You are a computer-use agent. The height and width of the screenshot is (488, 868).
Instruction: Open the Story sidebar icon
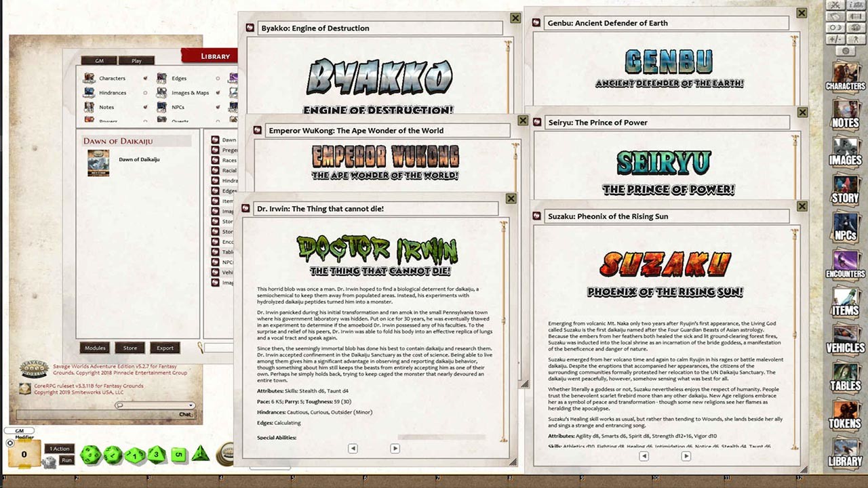pyautogui.click(x=845, y=188)
